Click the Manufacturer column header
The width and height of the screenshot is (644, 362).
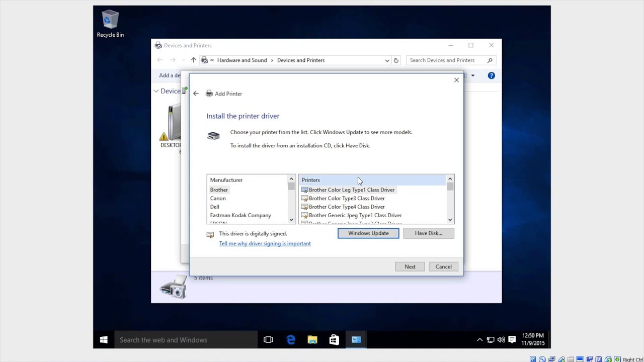(x=247, y=180)
